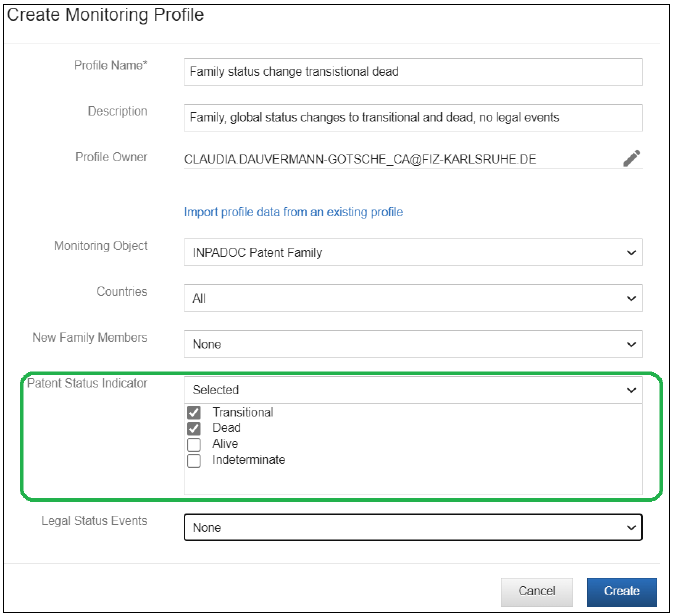Click the Patent Status Indicator chevron arrow
678x615 pixels.
point(631,390)
